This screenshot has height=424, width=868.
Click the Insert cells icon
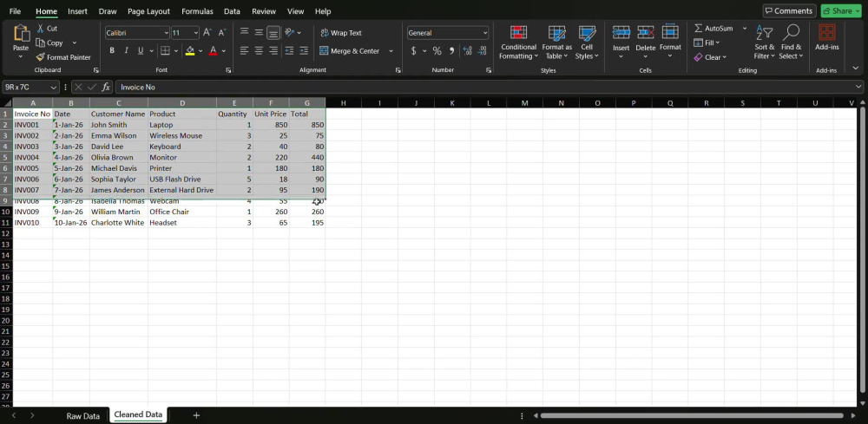(x=621, y=33)
